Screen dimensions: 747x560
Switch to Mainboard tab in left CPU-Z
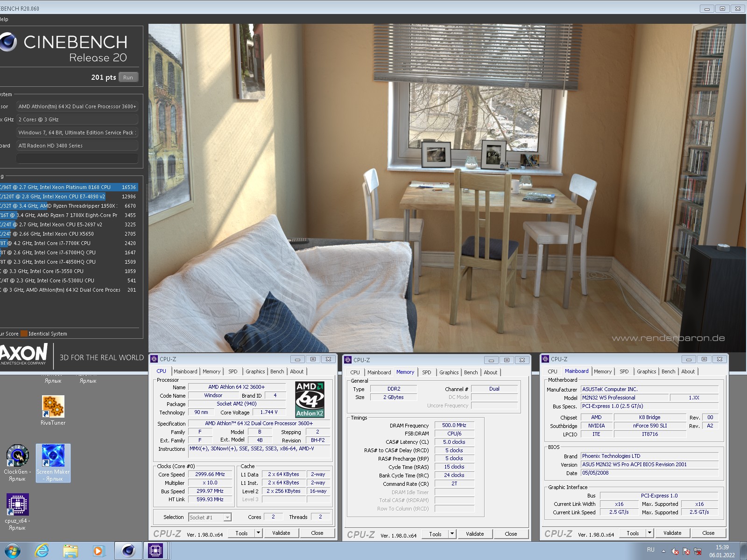(185, 371)
